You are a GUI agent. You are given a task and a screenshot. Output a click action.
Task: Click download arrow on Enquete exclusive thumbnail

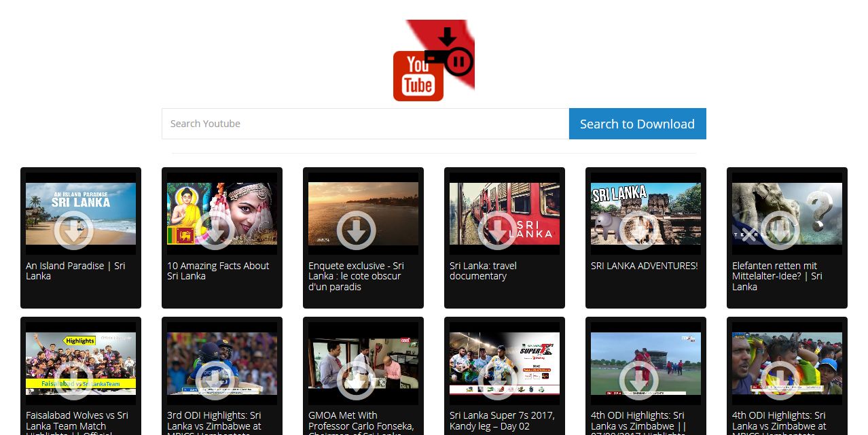(x=356, y=230)
